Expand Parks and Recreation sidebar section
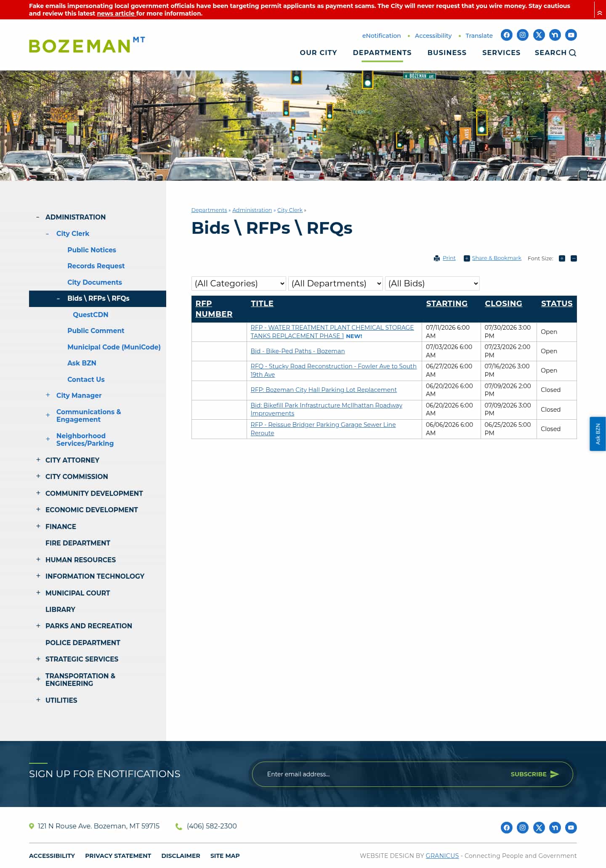 pyautogui.click(x=38, y=625)
